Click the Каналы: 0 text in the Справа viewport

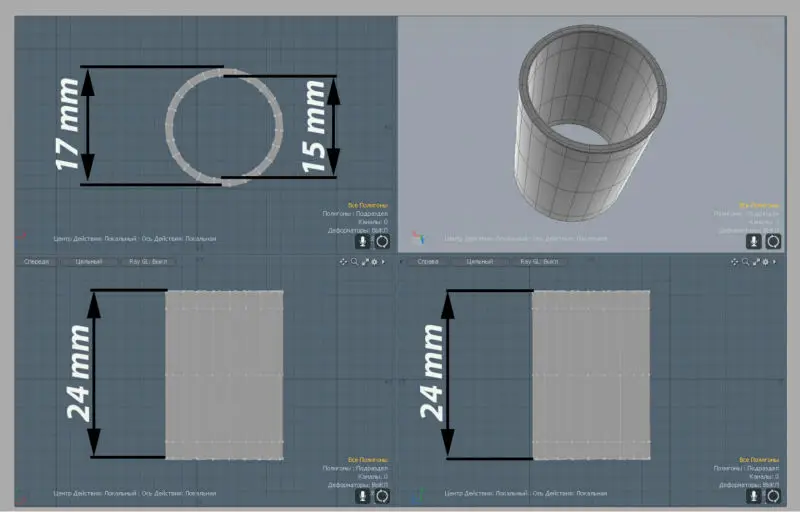764,476
